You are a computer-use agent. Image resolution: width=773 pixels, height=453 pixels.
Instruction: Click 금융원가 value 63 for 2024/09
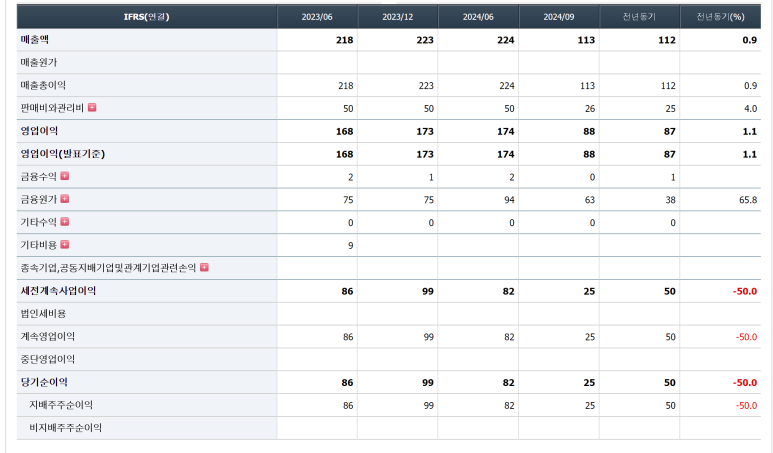pyautogui.click(x=590, y=200)
